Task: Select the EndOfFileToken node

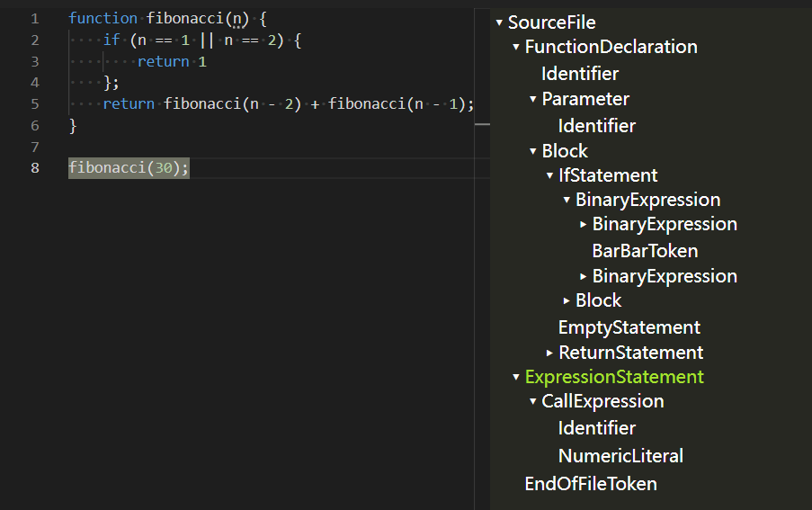Action: 590,484
